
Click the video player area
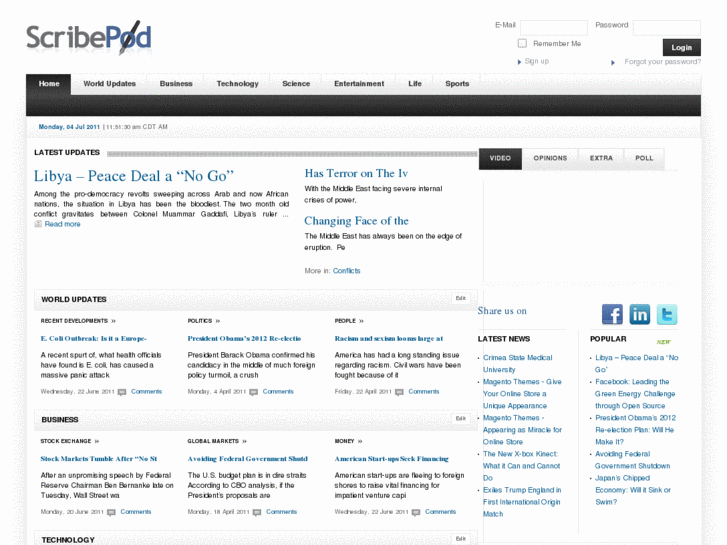click(578, 232)
